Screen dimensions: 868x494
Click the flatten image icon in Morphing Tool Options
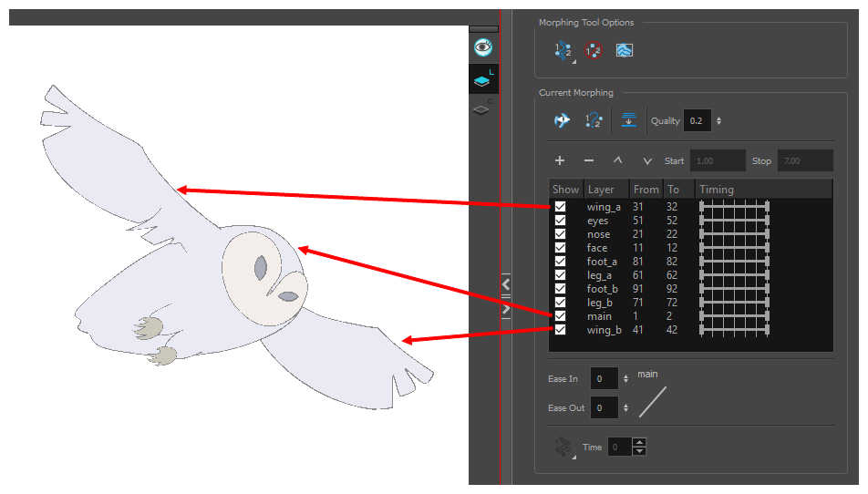point(624,50)
